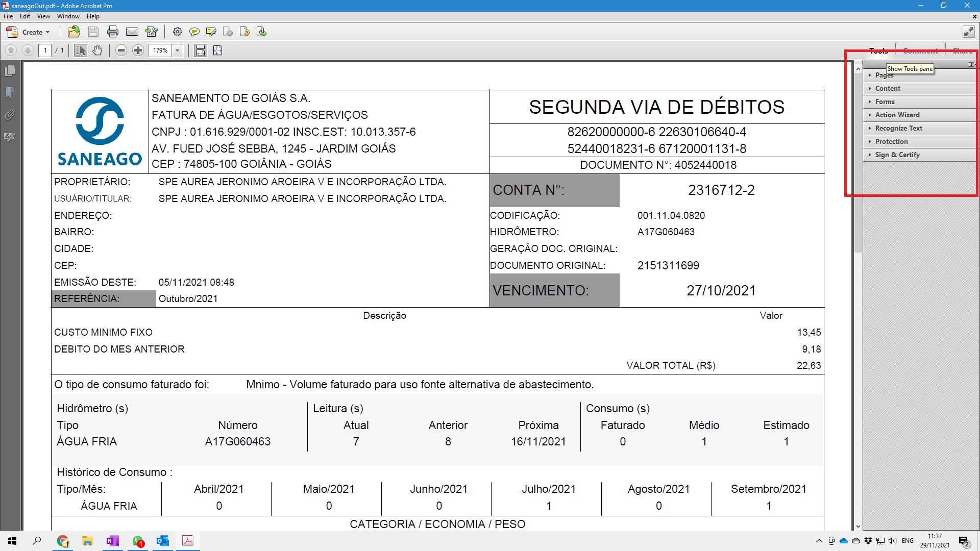Open the zoom percentage dropdown
The height and width of the screenshot is (551, 980).
pyautogui.click(x=178, y=50)
